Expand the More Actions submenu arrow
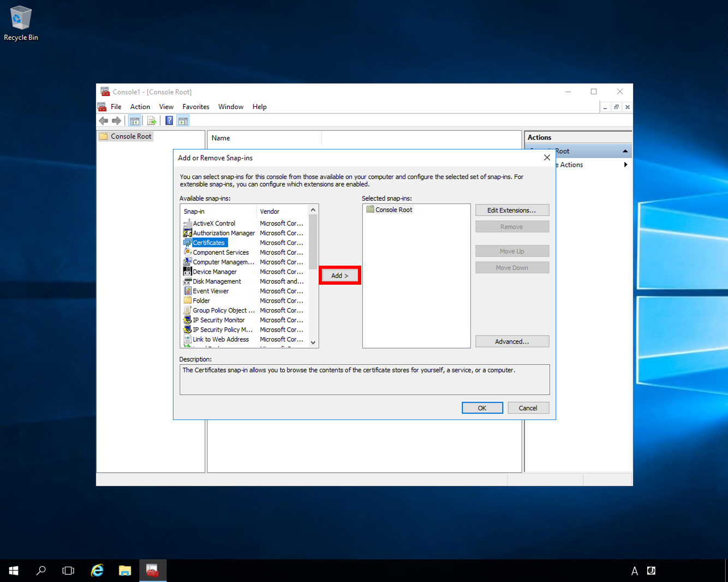 (x=625, y=165)
